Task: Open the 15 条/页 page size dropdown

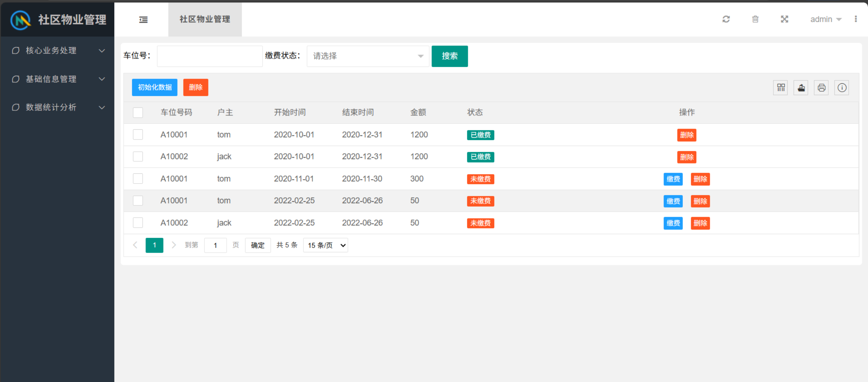Action: (326, 245)
